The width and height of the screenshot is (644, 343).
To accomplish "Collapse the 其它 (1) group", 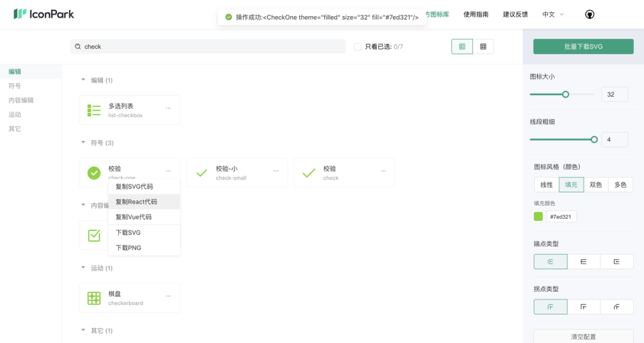I will (x=83, y=330).
